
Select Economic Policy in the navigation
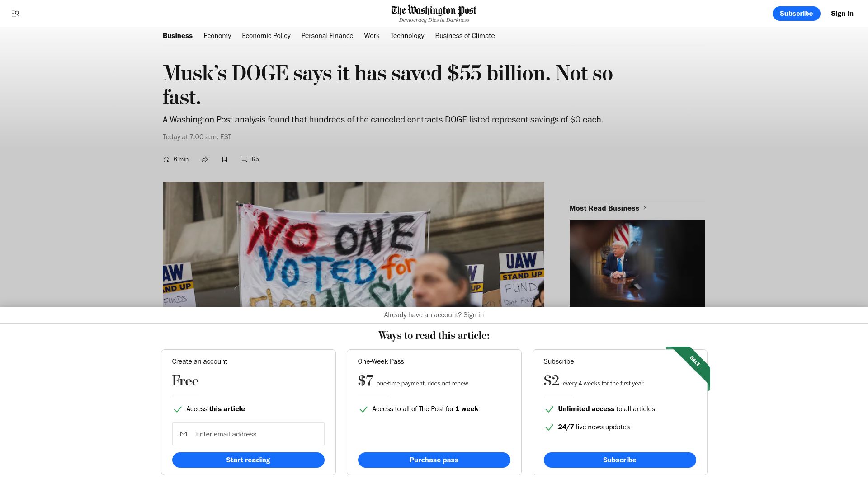pyautogui.click(x=266, y=36)
